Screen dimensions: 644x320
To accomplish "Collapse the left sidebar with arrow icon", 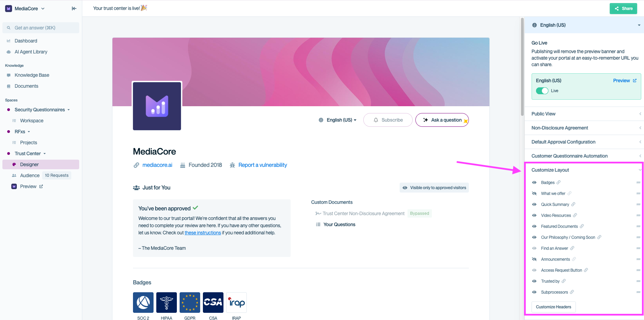I will [74, 9].
